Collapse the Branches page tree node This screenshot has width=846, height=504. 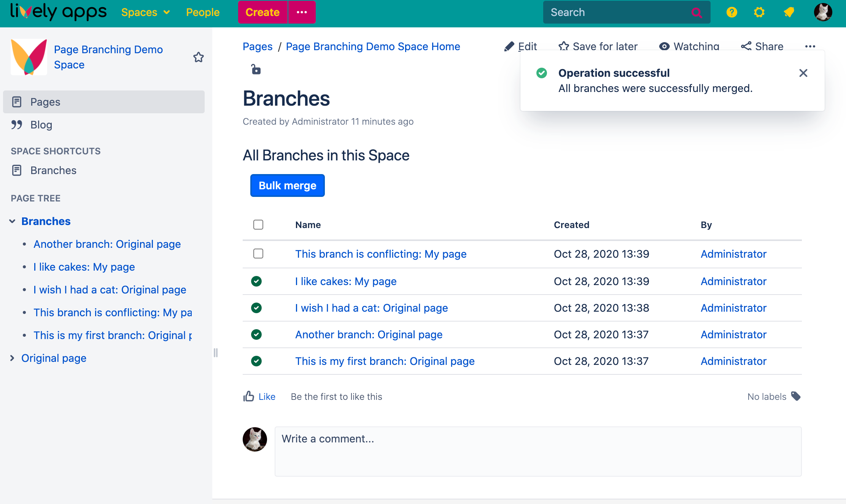[x=12, y=221]
